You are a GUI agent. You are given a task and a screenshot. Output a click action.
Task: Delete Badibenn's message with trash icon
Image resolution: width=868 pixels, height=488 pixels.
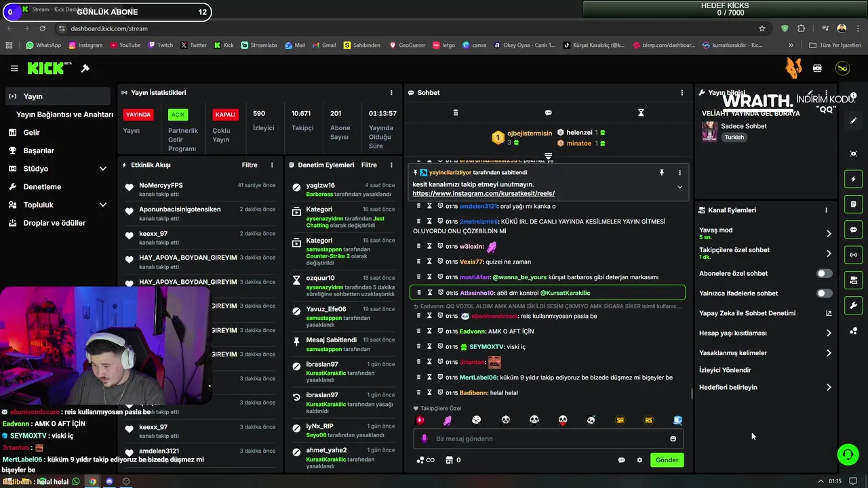pos(418,392)
